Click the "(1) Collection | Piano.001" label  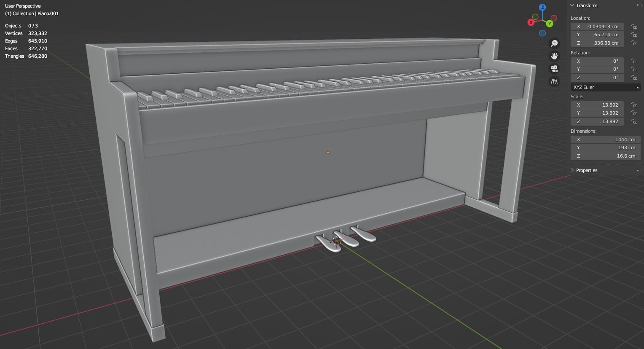click(x=32, y=13)
